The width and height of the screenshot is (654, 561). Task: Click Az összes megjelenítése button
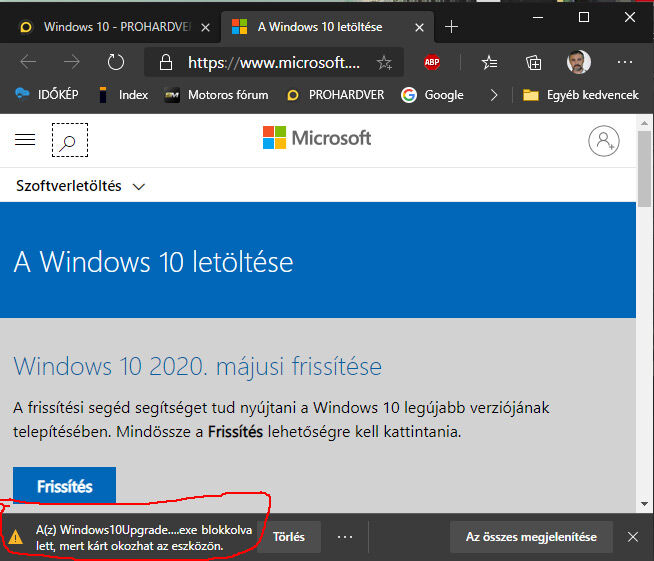531,537
